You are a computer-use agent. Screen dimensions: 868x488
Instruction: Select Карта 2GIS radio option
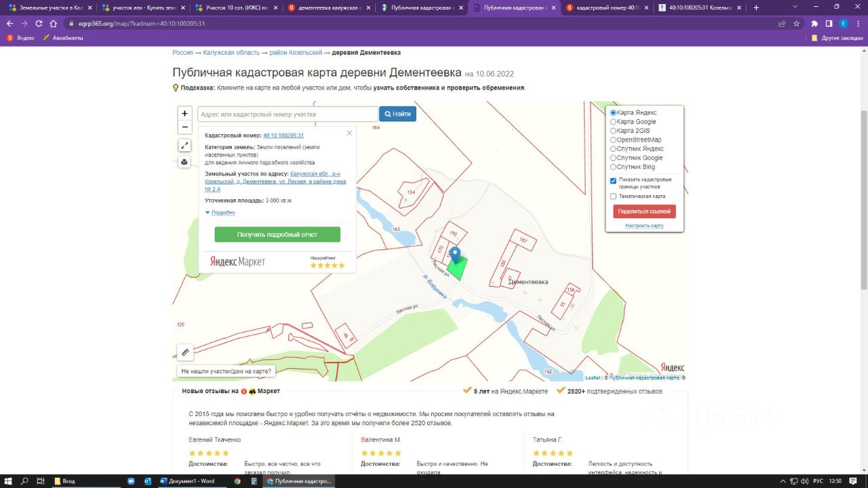coord(613,131)
